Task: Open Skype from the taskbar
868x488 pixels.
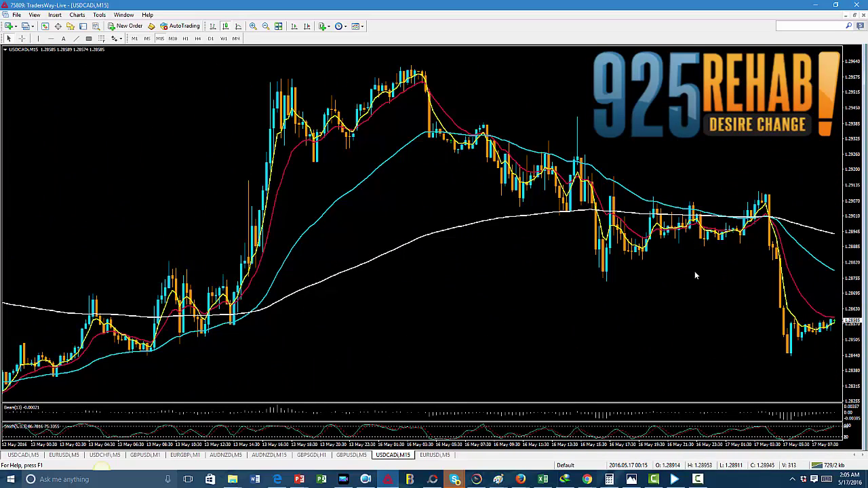Action: pos(454,479)
